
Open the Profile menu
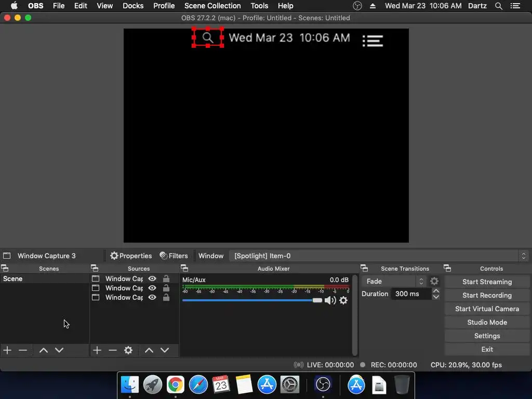pos(164,6)
